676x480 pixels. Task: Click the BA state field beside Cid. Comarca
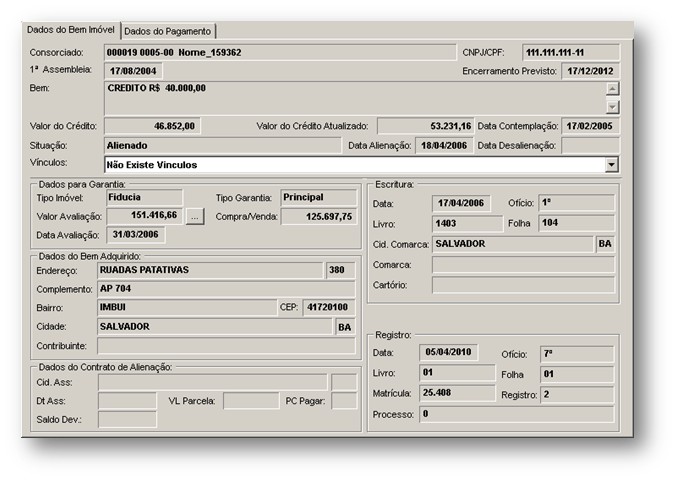(605, 244)
